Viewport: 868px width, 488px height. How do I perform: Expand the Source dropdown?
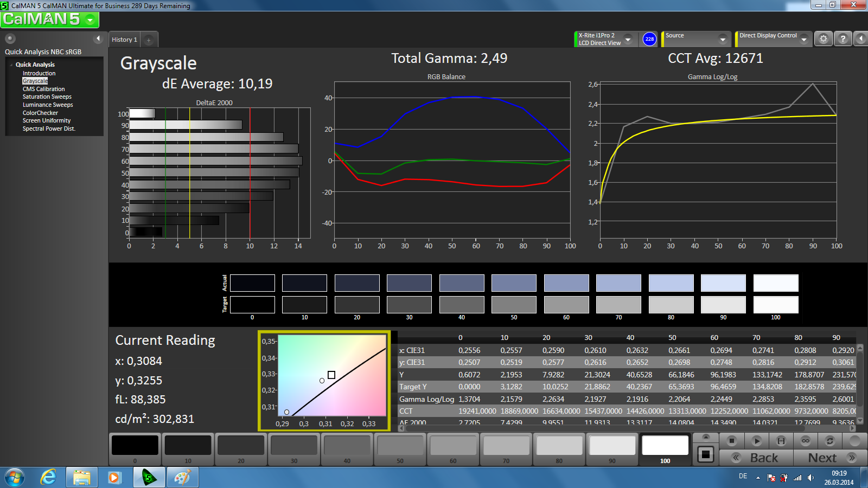722,39
